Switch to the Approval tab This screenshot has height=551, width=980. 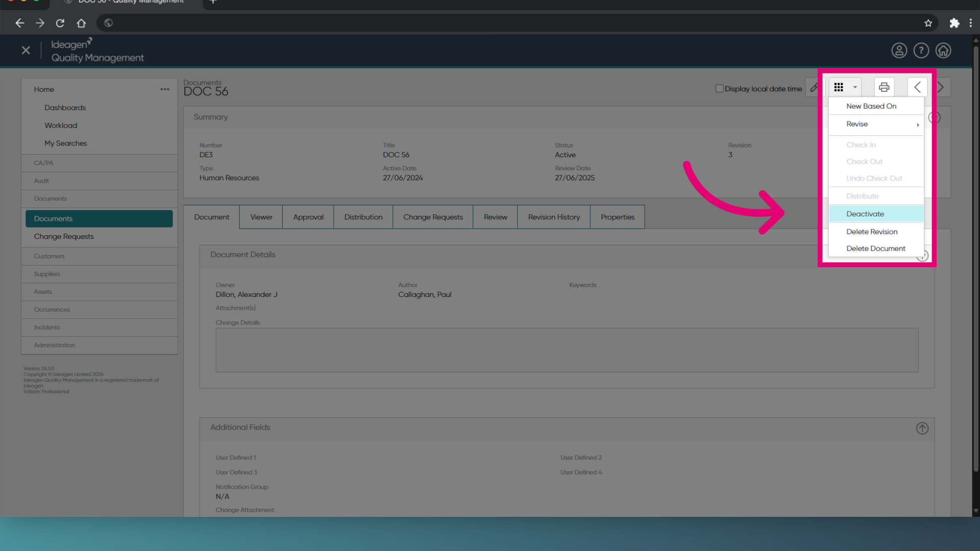(308, 217)
